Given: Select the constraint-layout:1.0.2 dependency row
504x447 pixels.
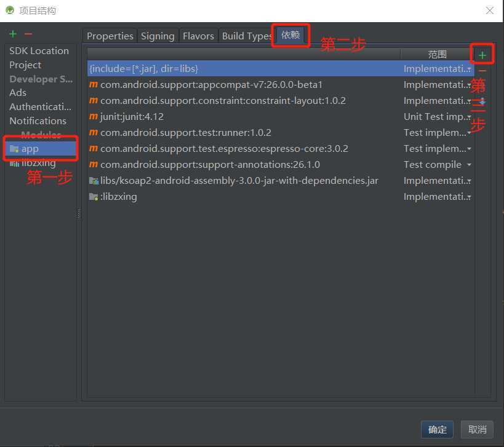Looking at the screenshot, I should 280,100.
